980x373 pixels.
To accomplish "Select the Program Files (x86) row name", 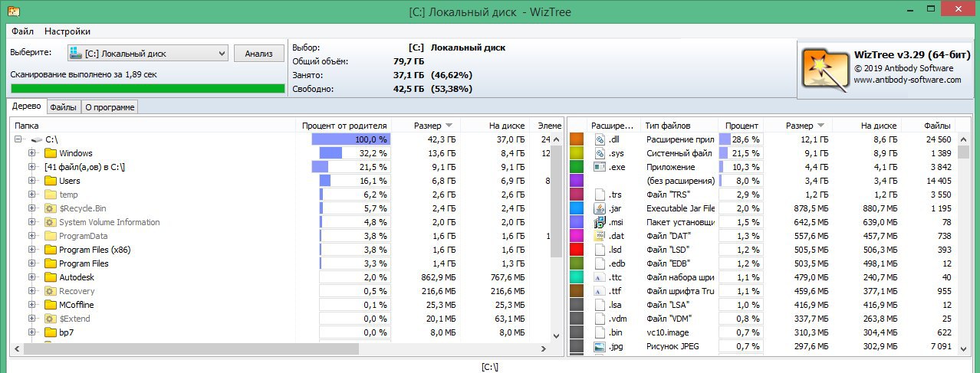I will (x=94, y=250).
